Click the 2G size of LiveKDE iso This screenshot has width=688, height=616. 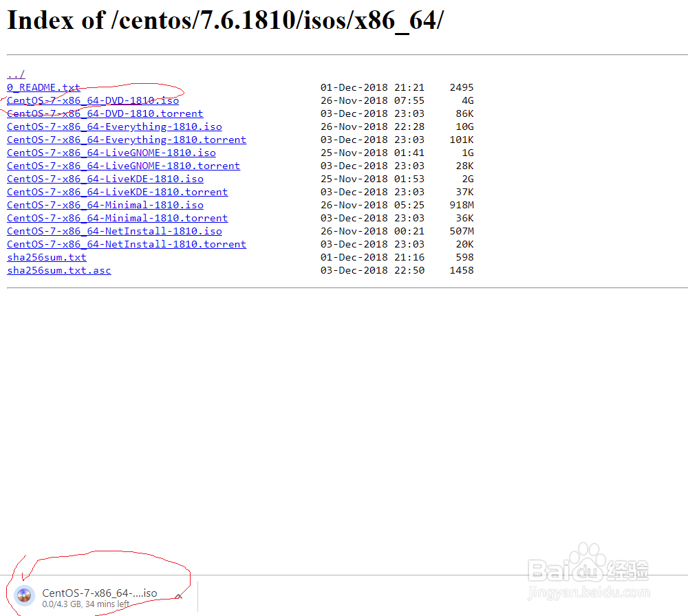pos(468,179)
